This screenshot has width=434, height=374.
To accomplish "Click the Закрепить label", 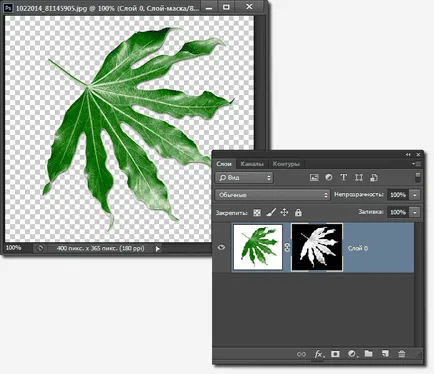I will [x=231, y=213].
